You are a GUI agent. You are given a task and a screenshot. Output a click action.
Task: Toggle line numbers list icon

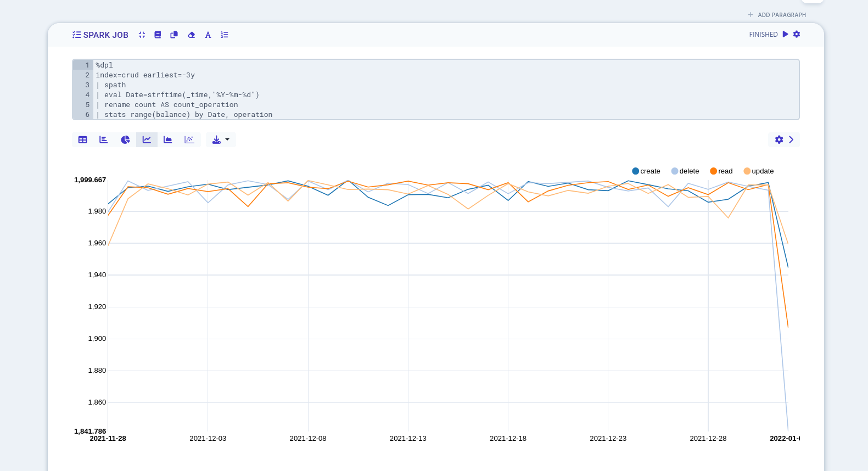[x=225, y=35]
